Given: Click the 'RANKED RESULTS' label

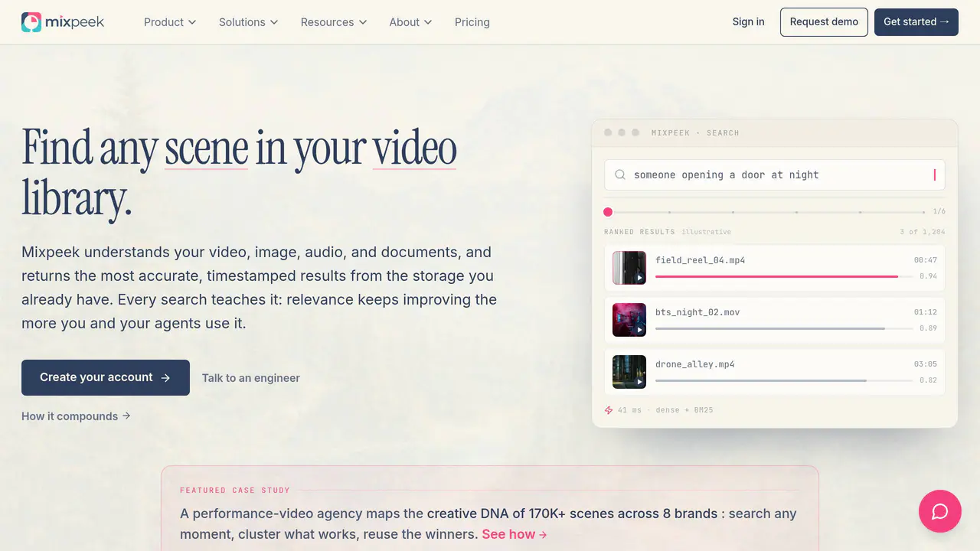Looking at the screenshot, I should coord(640,232).
